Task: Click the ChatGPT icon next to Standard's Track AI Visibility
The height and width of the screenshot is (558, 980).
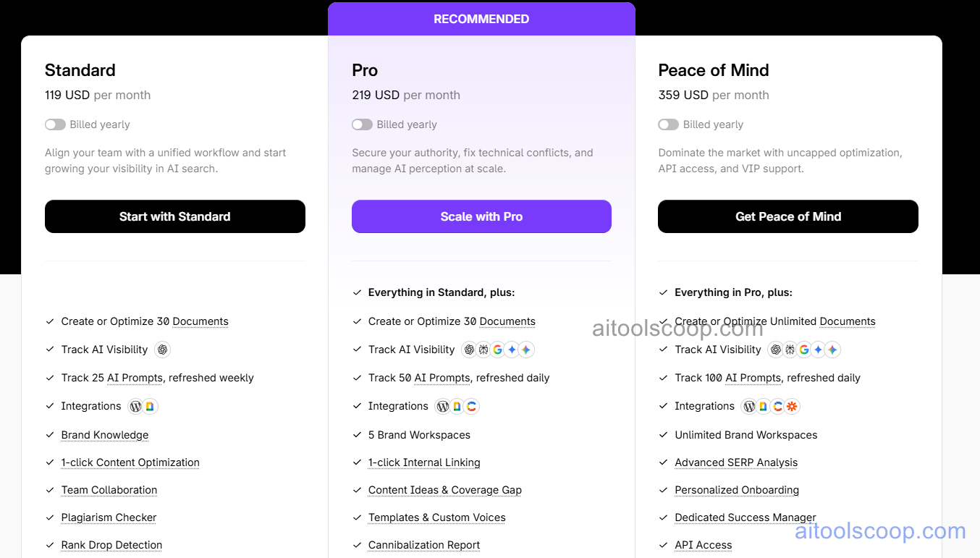Action: pyautogui.click(x=162, y=350)
